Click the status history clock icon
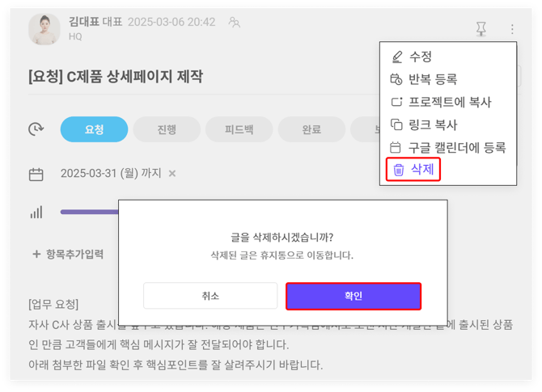The image size is (542, 392). (x=36, y=129)
